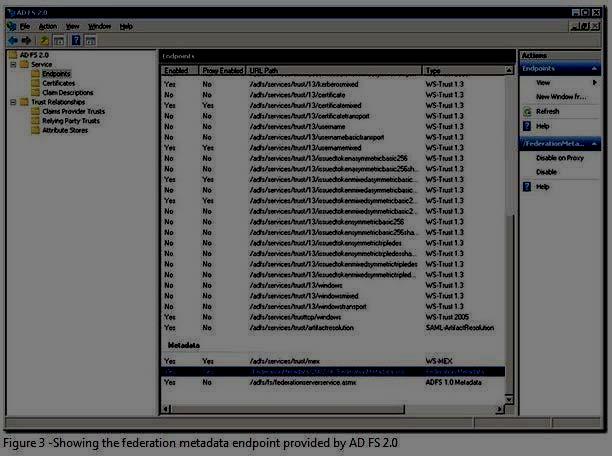
Task: Select the /adfs/services/trust/13/windowsmixed row
Action: point(333,296)
